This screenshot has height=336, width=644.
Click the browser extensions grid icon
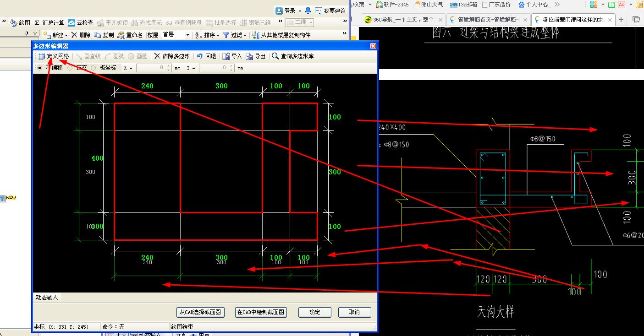(x=594, y=5)
